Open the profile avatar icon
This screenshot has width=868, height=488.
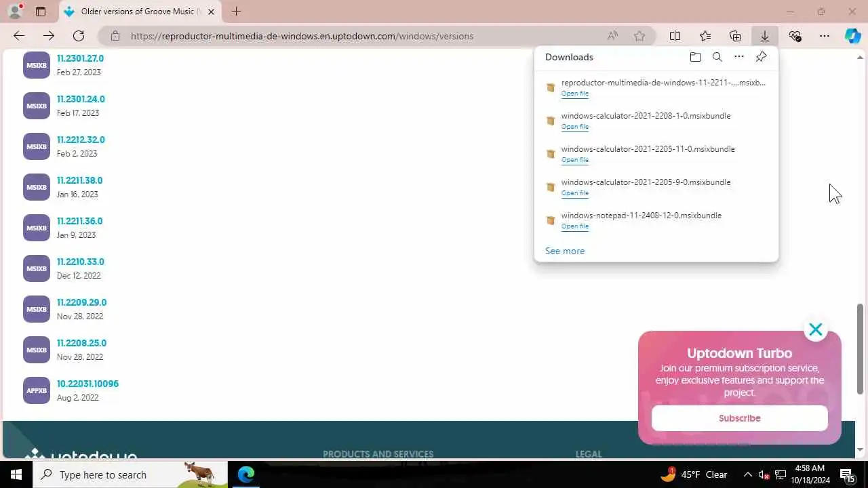(15, 11)
